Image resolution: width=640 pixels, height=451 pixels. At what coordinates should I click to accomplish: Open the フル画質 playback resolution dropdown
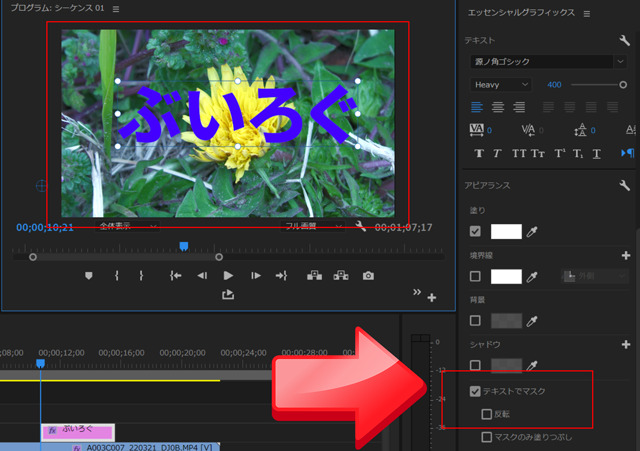click(x=312, y=227)
